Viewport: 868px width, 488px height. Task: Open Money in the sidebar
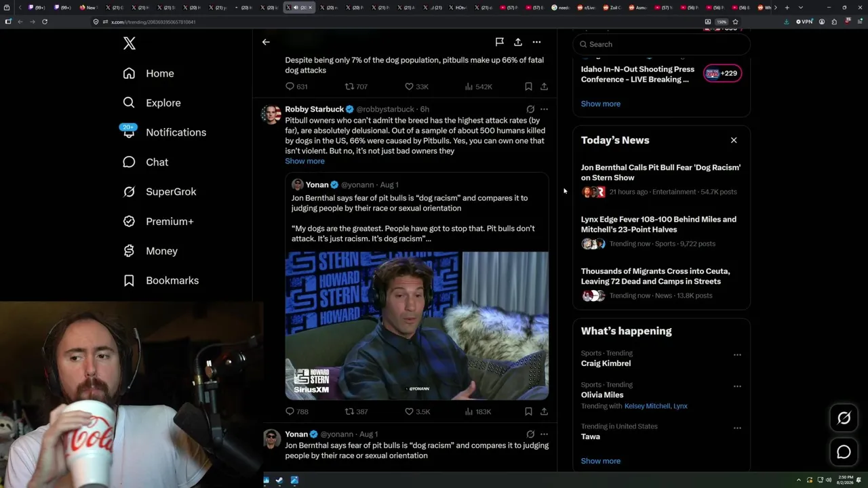pos(150,251)
